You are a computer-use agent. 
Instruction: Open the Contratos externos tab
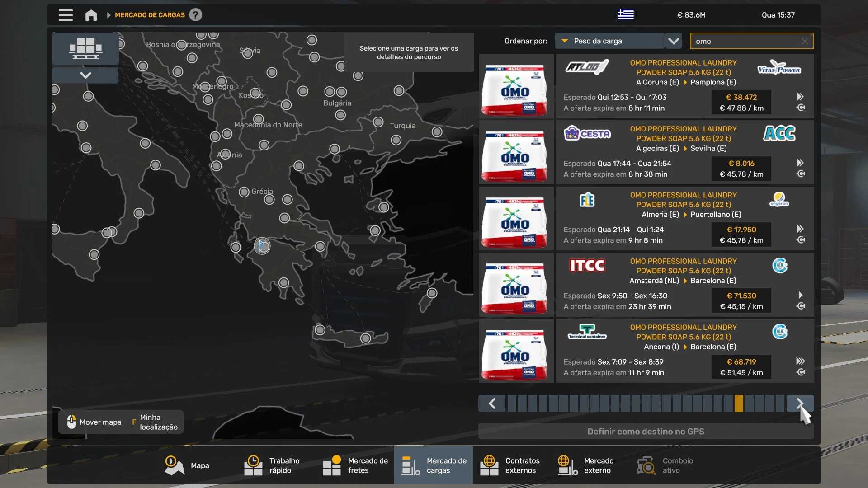[512, 466]
